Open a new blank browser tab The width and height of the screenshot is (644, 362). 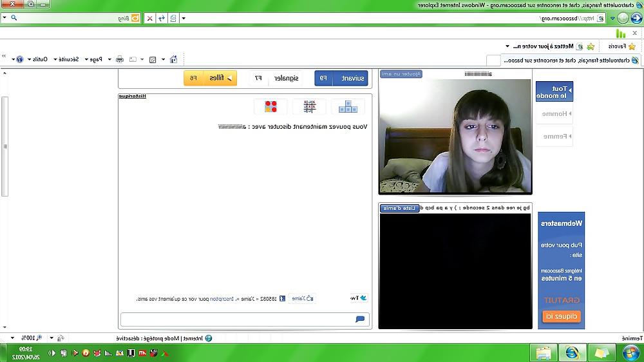(493, 61)
